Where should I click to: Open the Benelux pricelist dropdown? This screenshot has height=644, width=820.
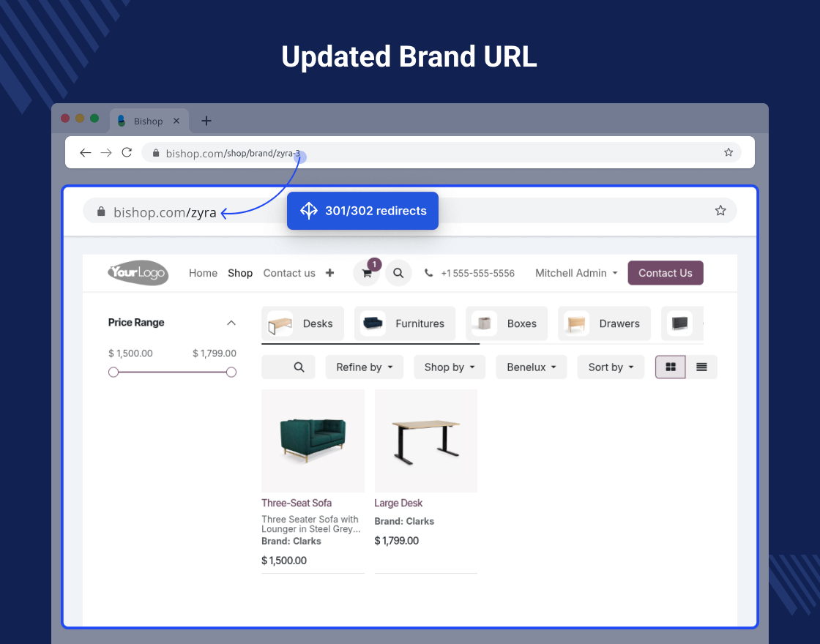tap(532, 367)
